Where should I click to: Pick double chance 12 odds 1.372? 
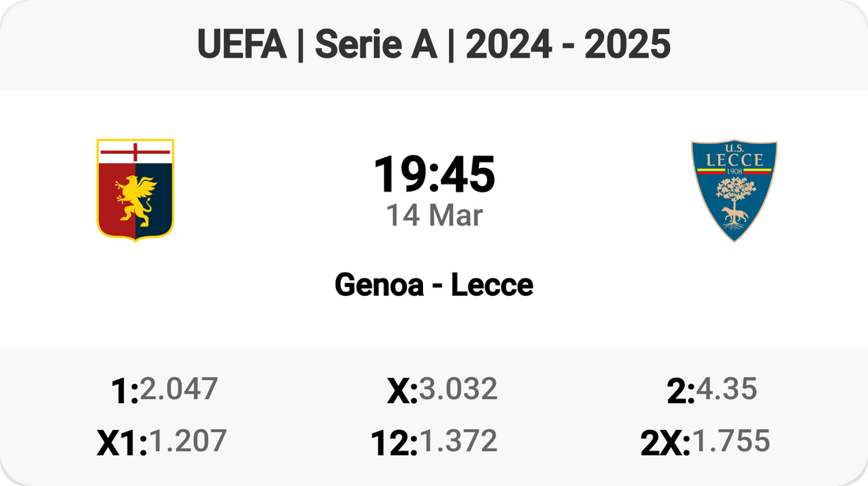[x=458, y=441]
